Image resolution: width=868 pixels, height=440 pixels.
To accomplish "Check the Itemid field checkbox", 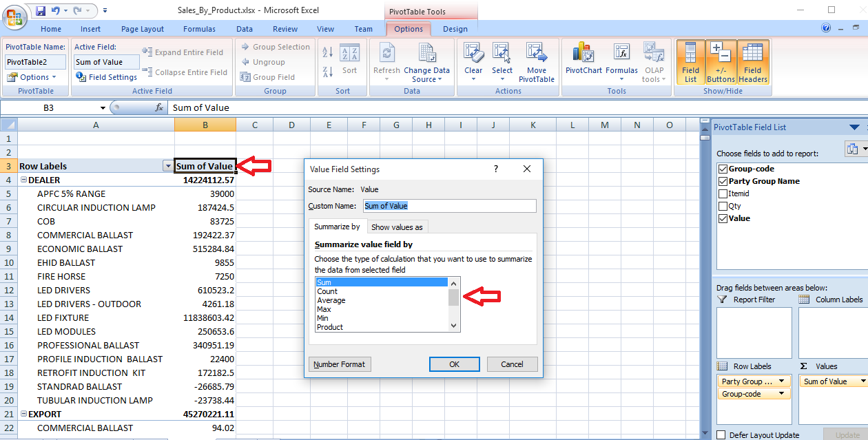I will [723, 193].
